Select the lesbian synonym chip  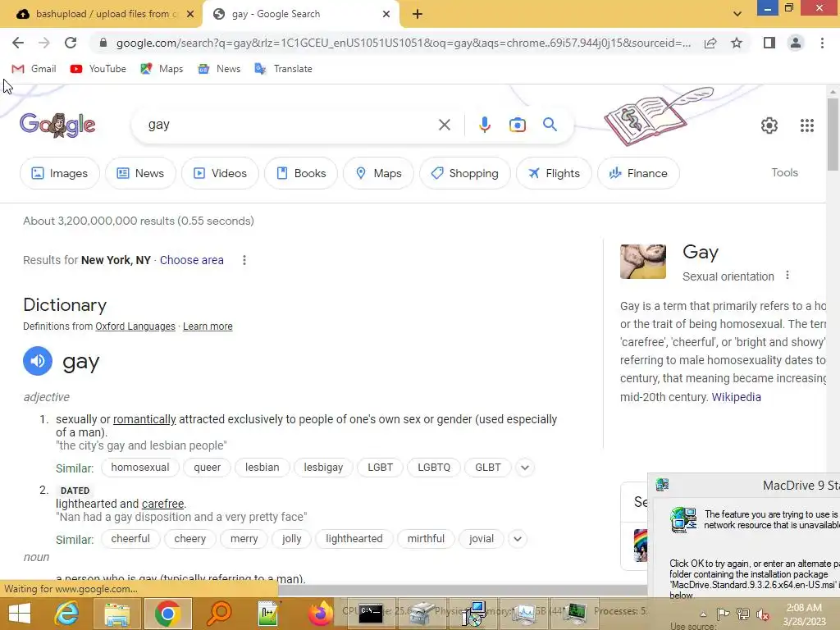pos(262,467)
